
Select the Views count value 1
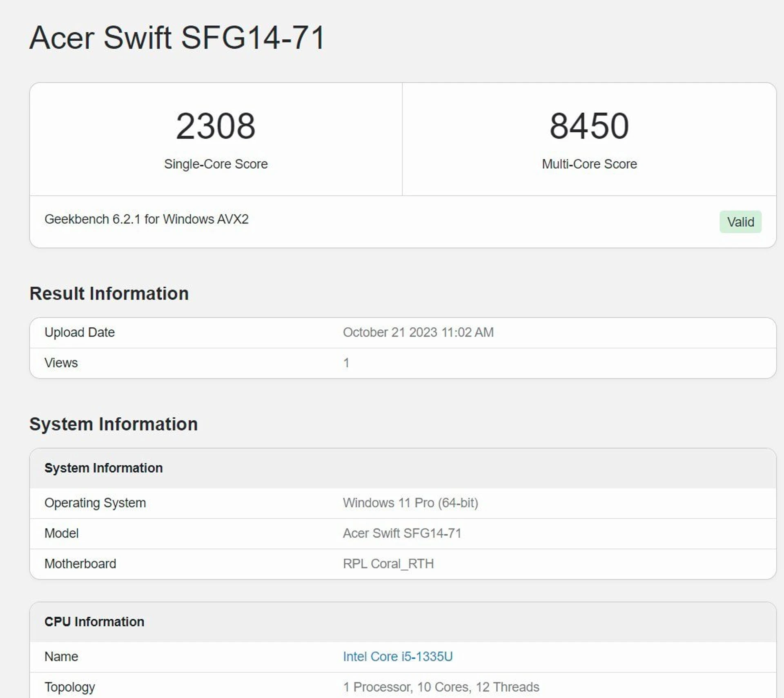pos(346,363)
